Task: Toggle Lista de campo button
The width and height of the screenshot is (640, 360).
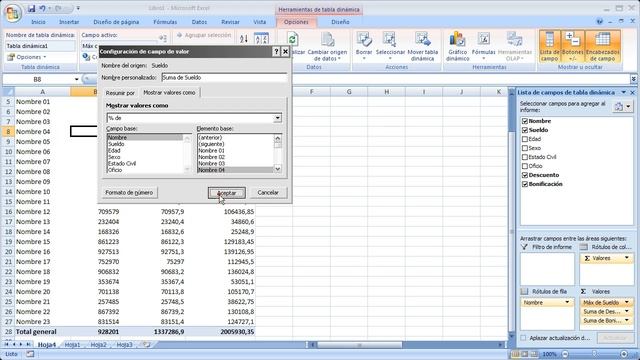Action: coord(549,46)
